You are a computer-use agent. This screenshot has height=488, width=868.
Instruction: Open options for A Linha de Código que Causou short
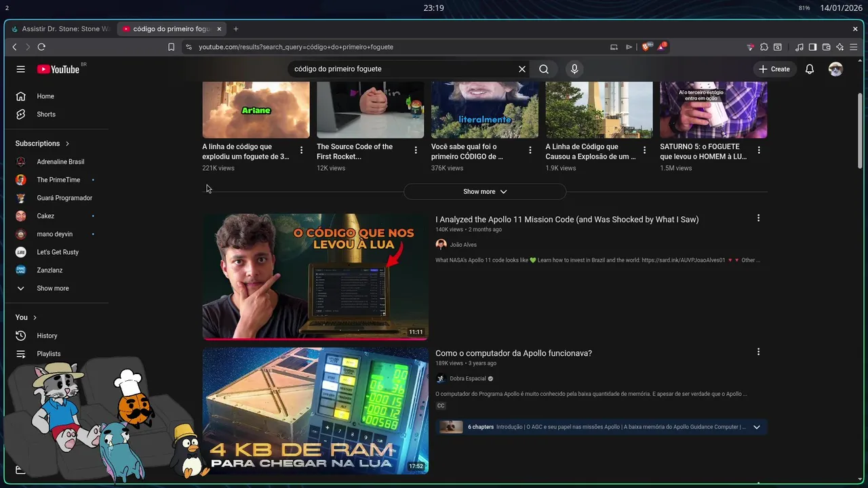point(645,150)
